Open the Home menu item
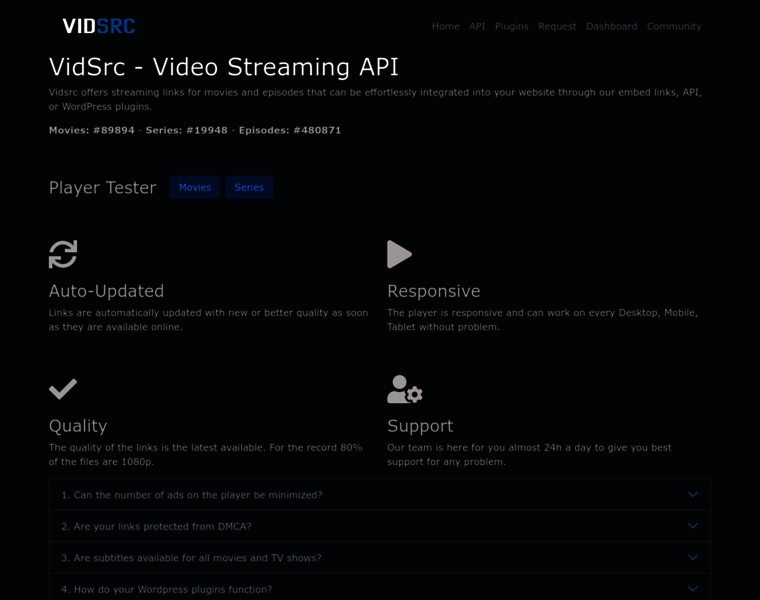The image size is (760, 600). tap(445, 26)
